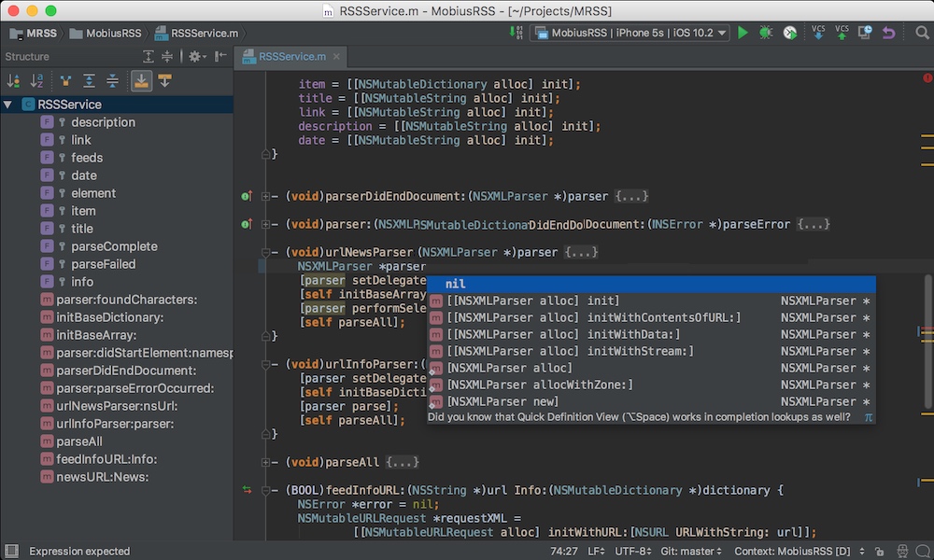Select the parseComplete field in Structure tree

pyautogui.click(x=114, y=246)
